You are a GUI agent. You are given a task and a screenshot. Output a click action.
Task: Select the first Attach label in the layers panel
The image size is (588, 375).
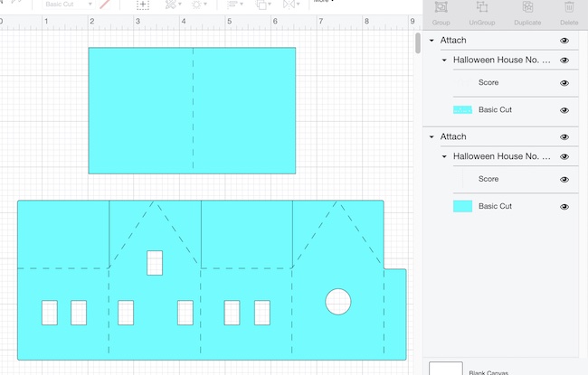453,40
